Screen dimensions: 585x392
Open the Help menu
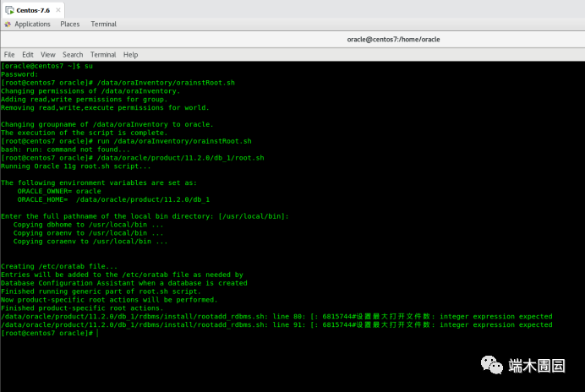tap(130, 55)
